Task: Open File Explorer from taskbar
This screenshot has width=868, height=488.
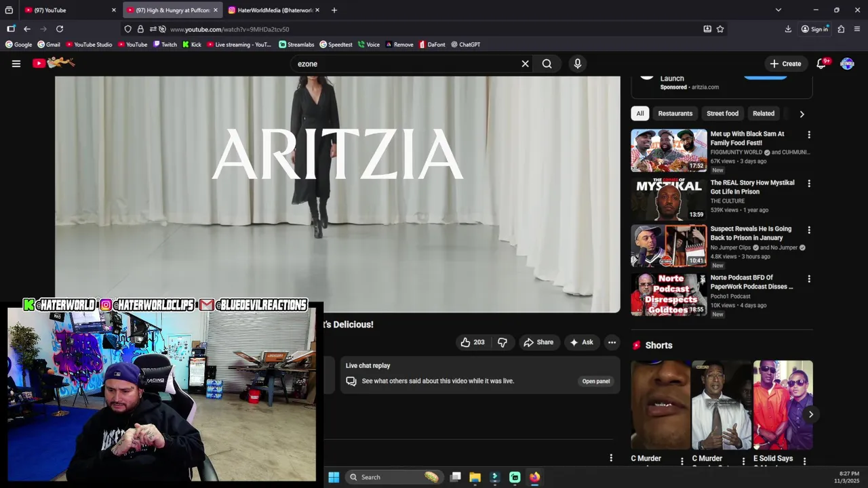Action: coord(475,477)
